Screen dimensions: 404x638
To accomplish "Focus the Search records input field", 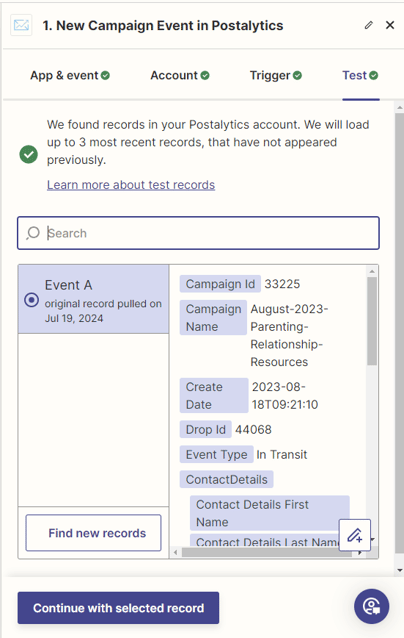I will point(199,233).
